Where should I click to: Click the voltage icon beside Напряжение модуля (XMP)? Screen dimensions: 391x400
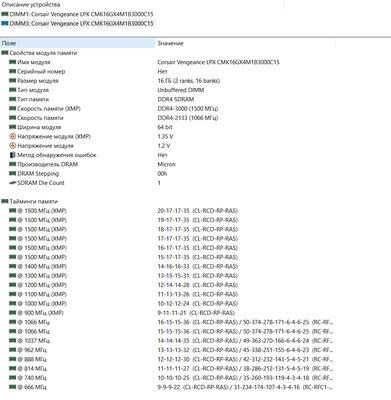(x=12, y=136)
